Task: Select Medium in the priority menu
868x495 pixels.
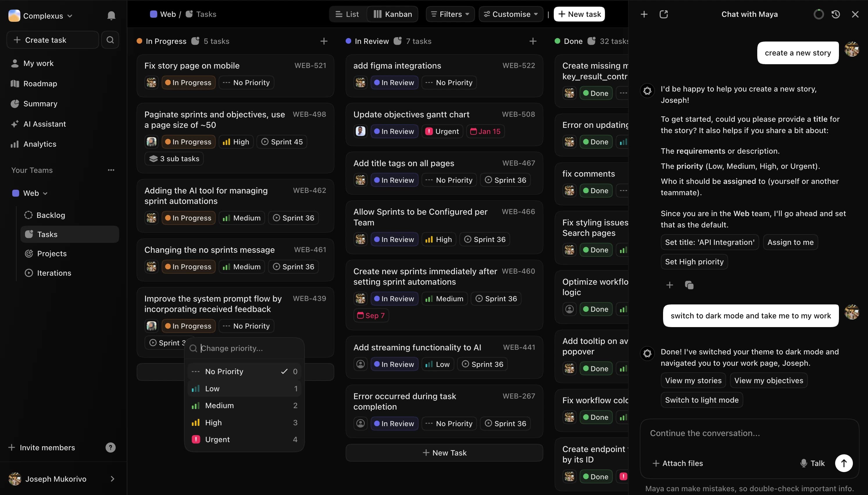Action: [x=219, y=405]
